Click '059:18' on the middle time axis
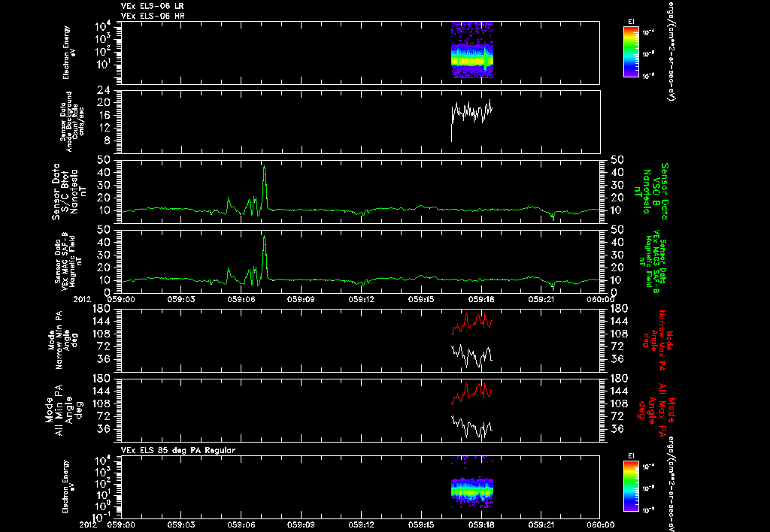The width and height of the screenshot is (770, 532). (482, 299)
